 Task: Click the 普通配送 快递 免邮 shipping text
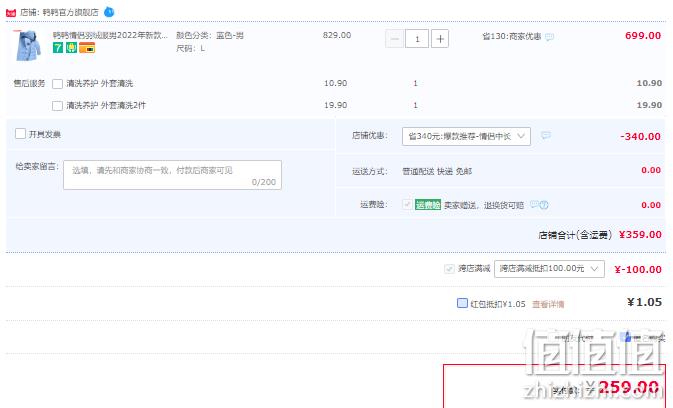(x=437, y=172)
